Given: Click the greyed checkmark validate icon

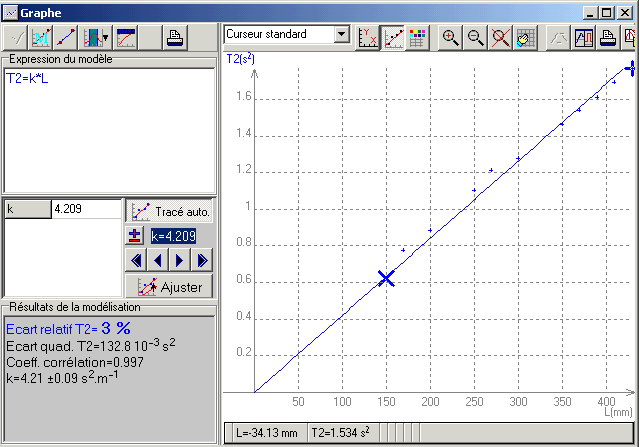Looking at the screenshot, I should [x=16, y=38].
